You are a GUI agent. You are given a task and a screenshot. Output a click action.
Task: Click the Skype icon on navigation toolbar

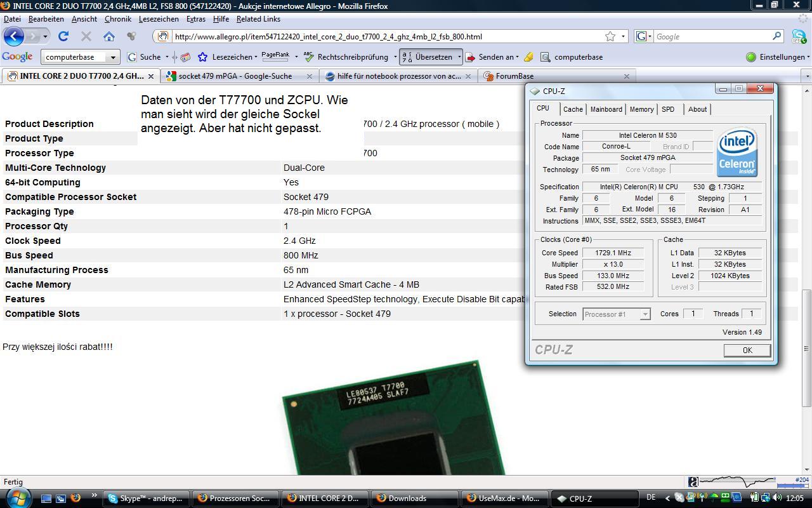[800, 36]
